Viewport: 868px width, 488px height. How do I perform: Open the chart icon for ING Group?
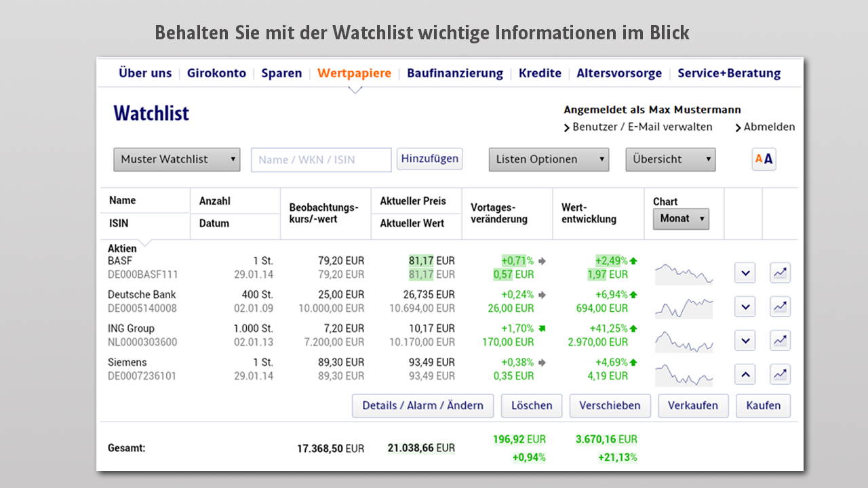(780, 340)
